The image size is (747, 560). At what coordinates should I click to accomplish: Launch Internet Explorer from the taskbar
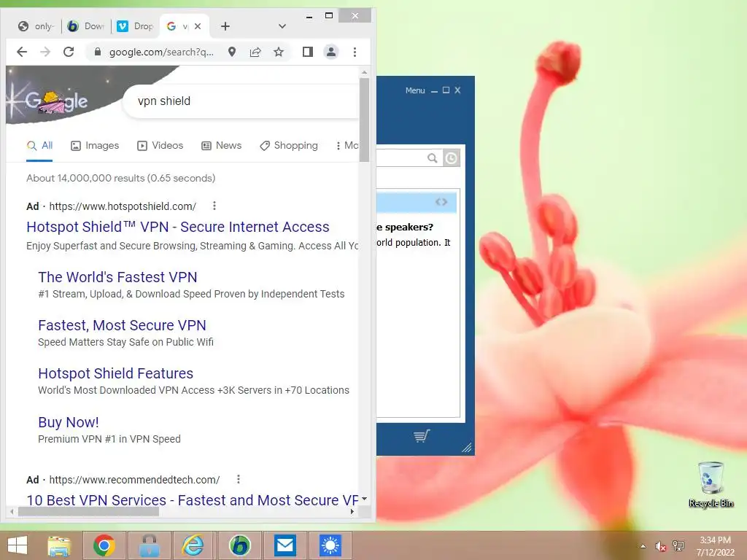pyautogui.click(x=193, y=545)
